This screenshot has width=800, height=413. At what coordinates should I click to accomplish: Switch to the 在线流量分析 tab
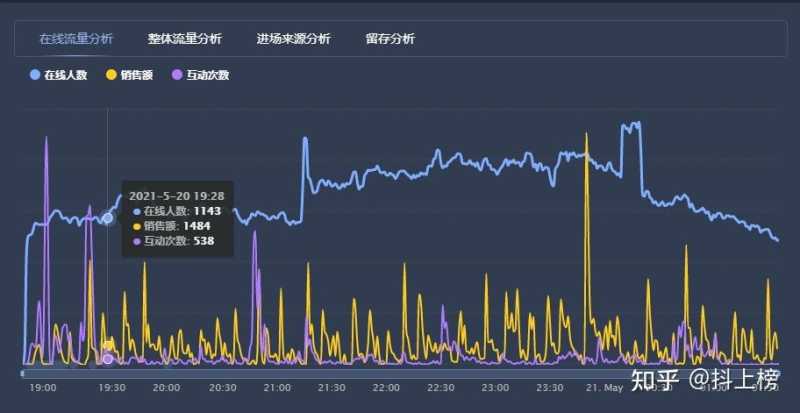(75, 39)
